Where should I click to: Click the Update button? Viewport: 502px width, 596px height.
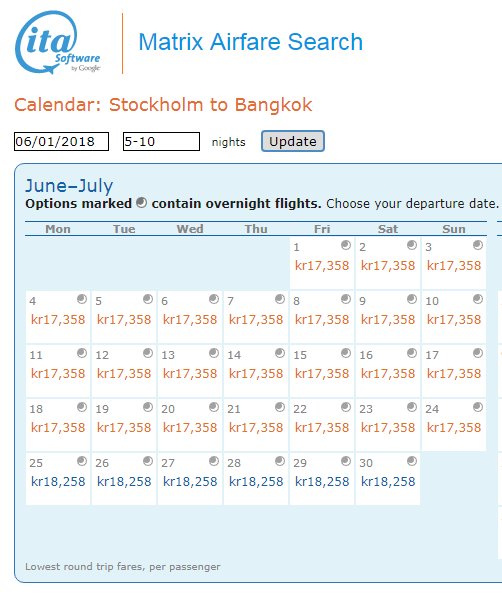point(293,141)
